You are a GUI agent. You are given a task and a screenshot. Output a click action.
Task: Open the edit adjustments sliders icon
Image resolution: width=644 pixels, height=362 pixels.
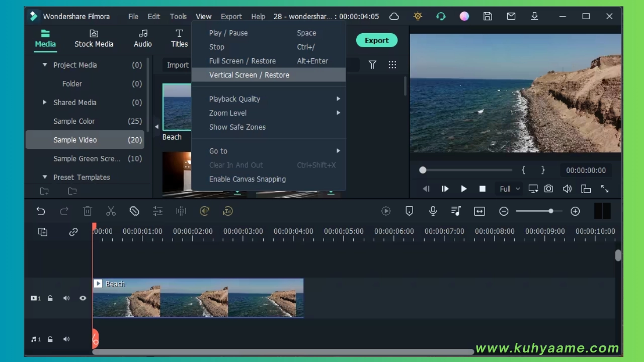click(x=157, y=211)
